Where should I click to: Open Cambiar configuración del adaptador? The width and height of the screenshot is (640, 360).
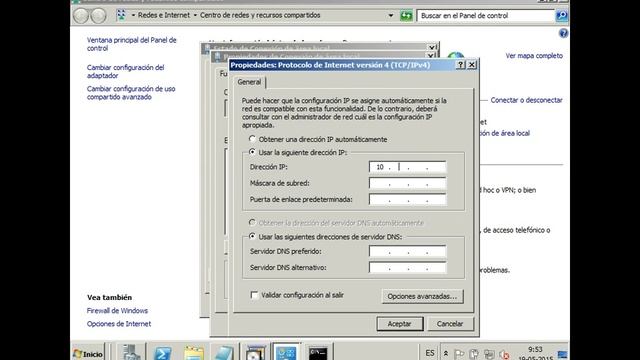tap(125, 71)
